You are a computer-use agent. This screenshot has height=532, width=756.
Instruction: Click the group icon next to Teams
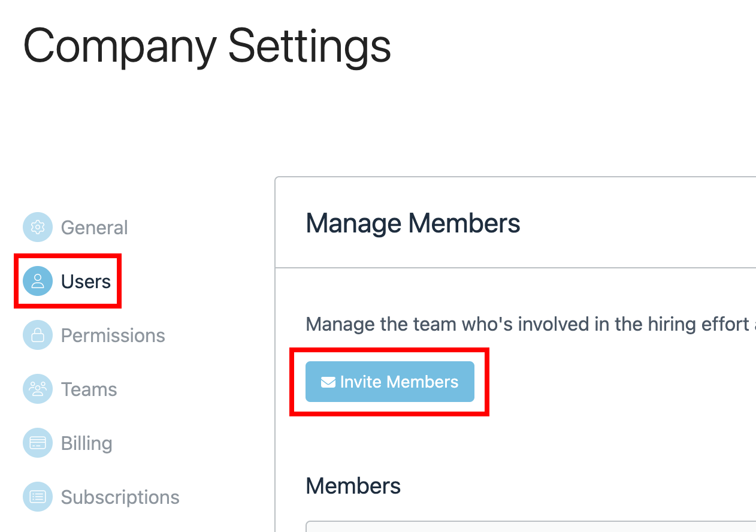37,389
